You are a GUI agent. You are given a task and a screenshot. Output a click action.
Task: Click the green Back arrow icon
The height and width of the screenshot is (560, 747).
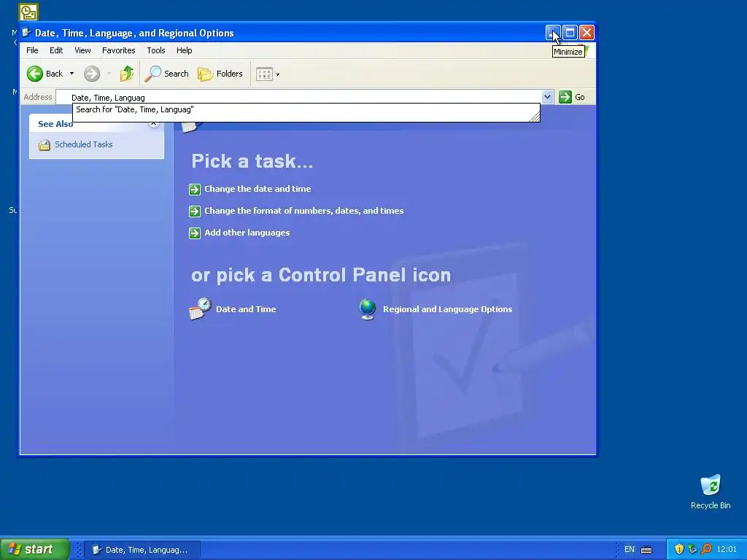(x=35, y=74)
